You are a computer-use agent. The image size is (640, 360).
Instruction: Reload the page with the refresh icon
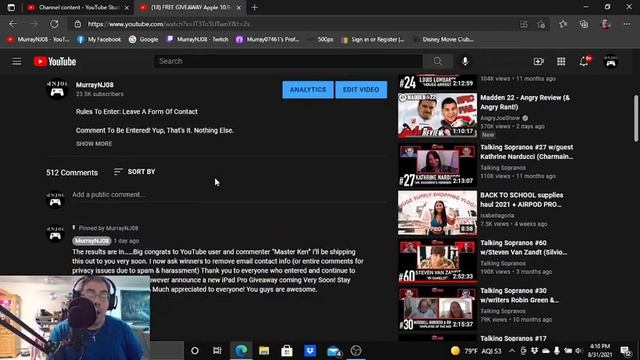coord(54,24)
